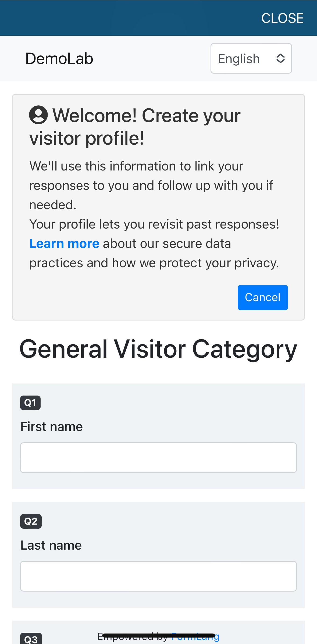Focus the First name input field
The width and height of the screenshot is (317, 644).
tap(158, 458)
